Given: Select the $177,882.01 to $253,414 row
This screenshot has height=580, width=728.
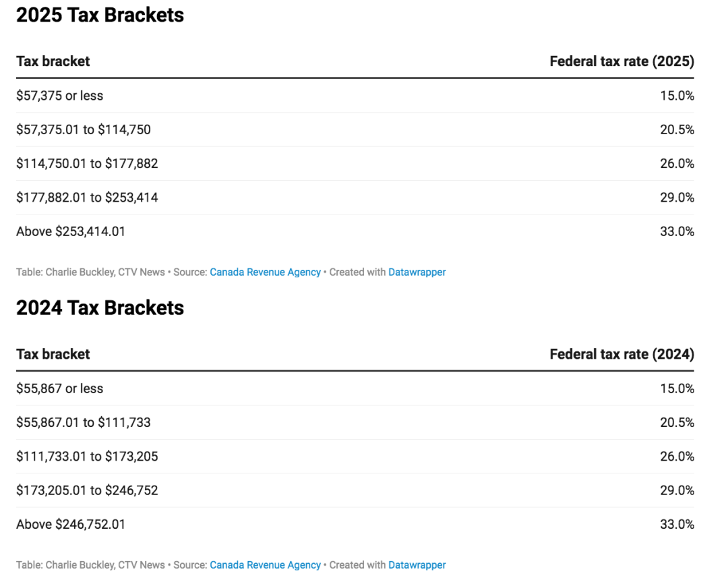Looking at the screenshot, I should tap(355, 198).
